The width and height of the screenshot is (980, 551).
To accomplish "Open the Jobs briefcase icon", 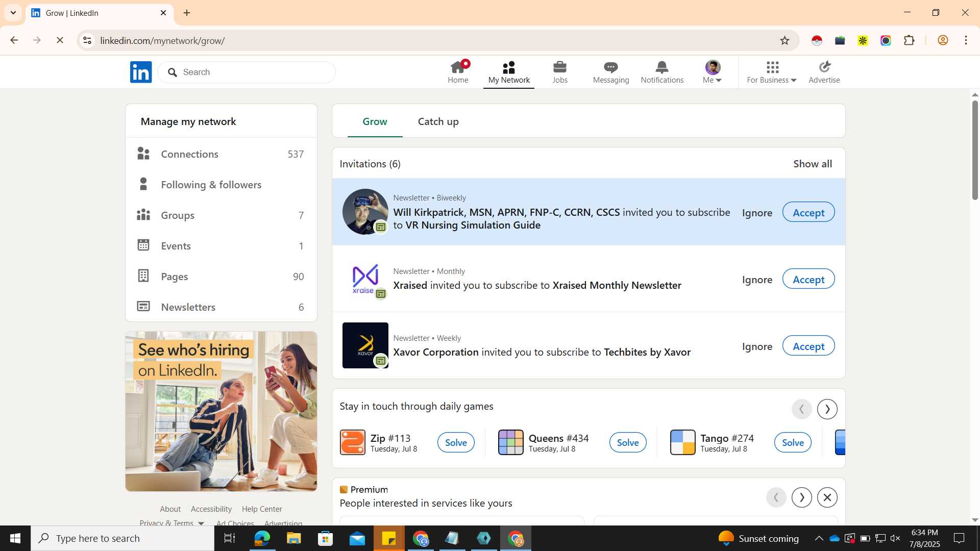I will (x=560, y=72).
